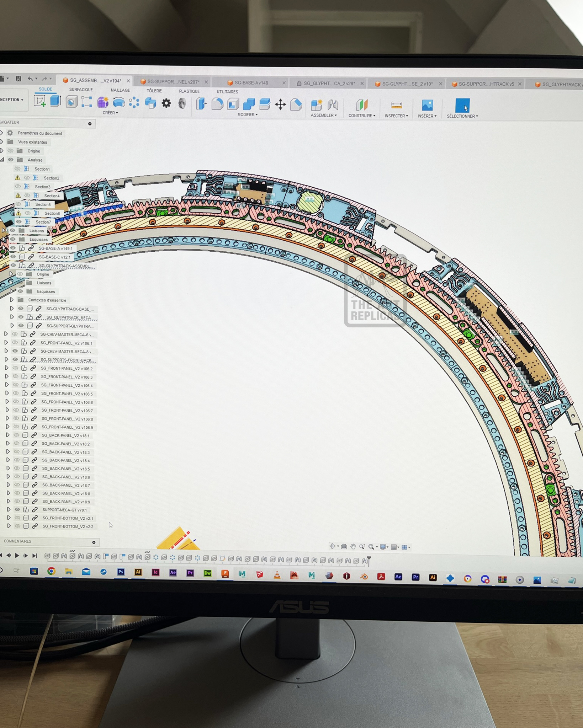Open the Construire dropdown menu
The height and width of the screenshot is (728, 583).
[362, 116]
